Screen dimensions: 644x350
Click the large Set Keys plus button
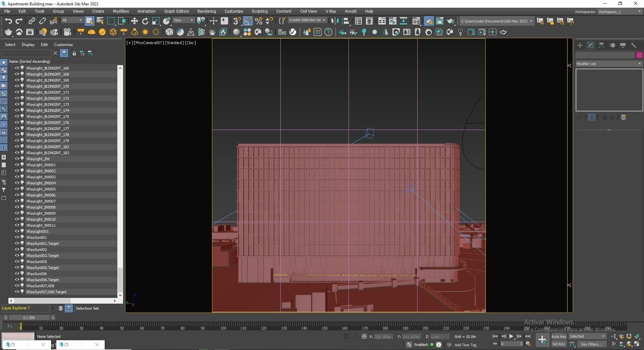(x=542, y=340)
